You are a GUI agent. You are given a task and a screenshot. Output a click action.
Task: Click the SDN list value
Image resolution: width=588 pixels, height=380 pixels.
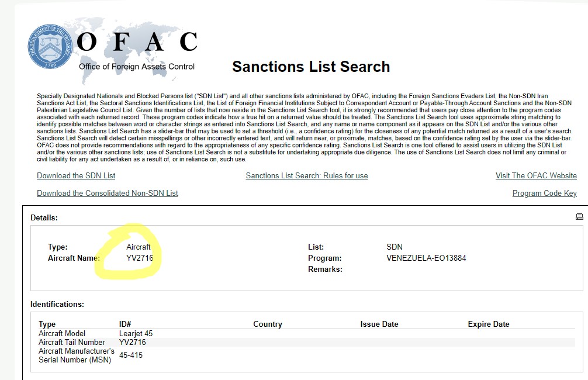pyautogui.click(x=395, y=247)
